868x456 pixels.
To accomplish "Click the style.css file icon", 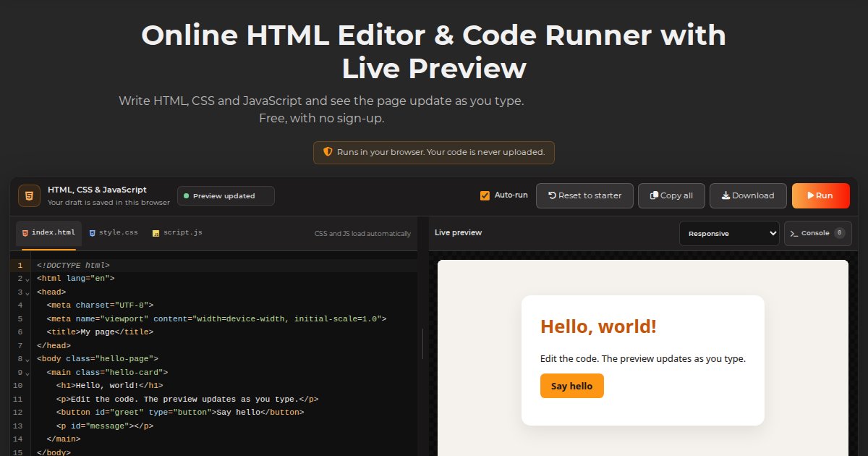I will click(x=93, y=233).
